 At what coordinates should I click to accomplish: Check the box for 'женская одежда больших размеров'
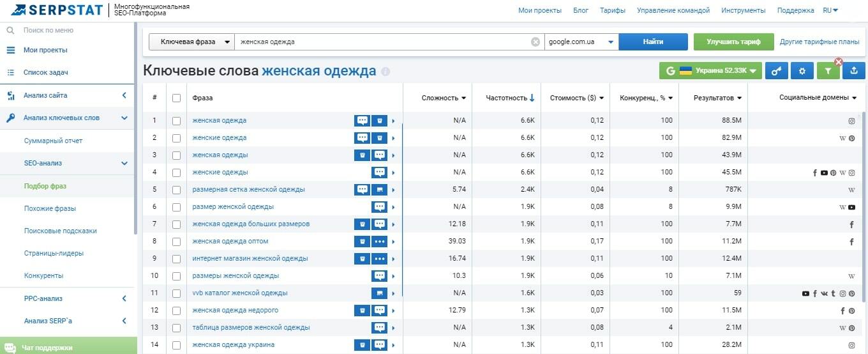pos(176,224)
